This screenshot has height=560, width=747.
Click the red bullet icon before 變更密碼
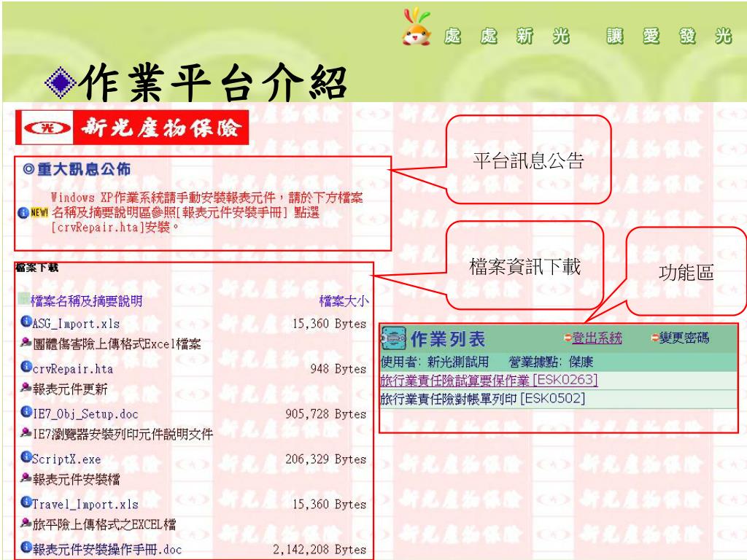[x=655, y=338]
